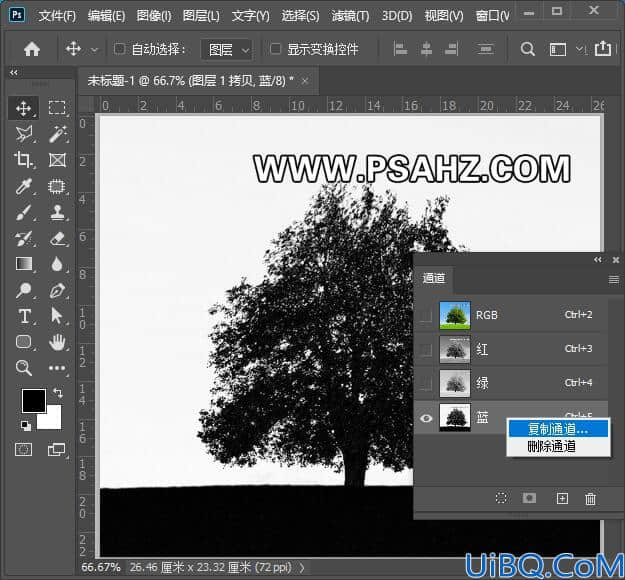The height and width of the screenshot is (580, 625).
Task: Load channel as selection
Action: click(x=501, y=498)
